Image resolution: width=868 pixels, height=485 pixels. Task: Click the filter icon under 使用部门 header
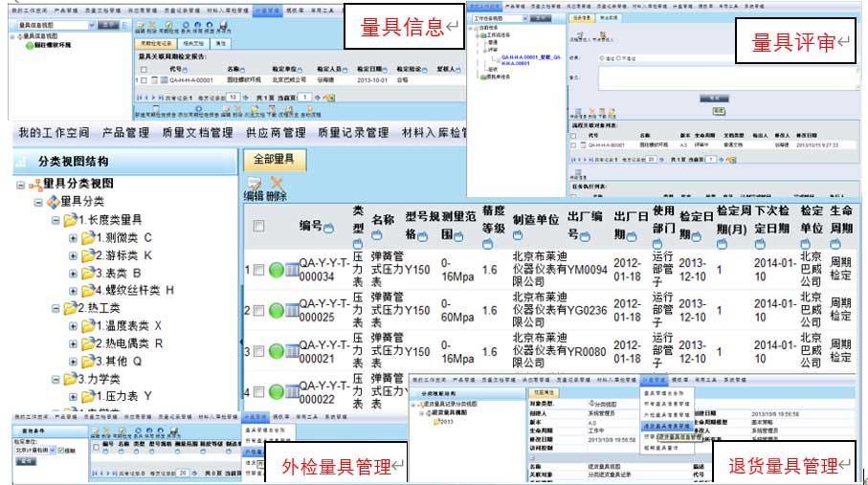657,244
